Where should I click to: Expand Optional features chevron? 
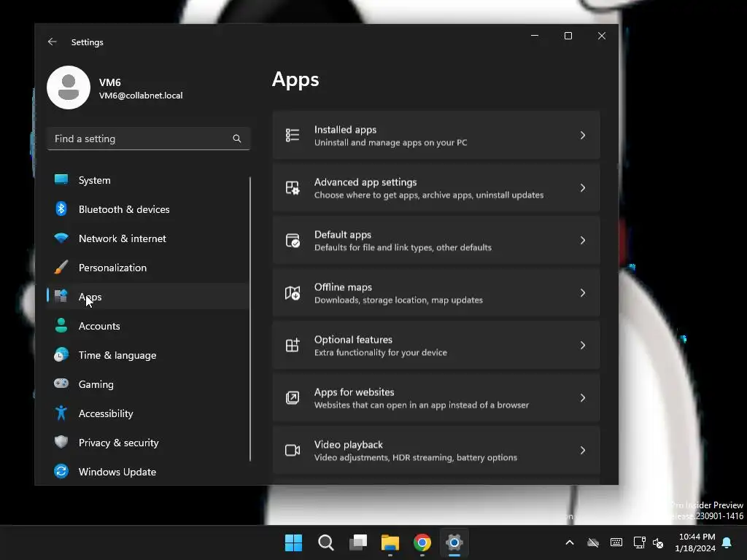pos(583,345)
